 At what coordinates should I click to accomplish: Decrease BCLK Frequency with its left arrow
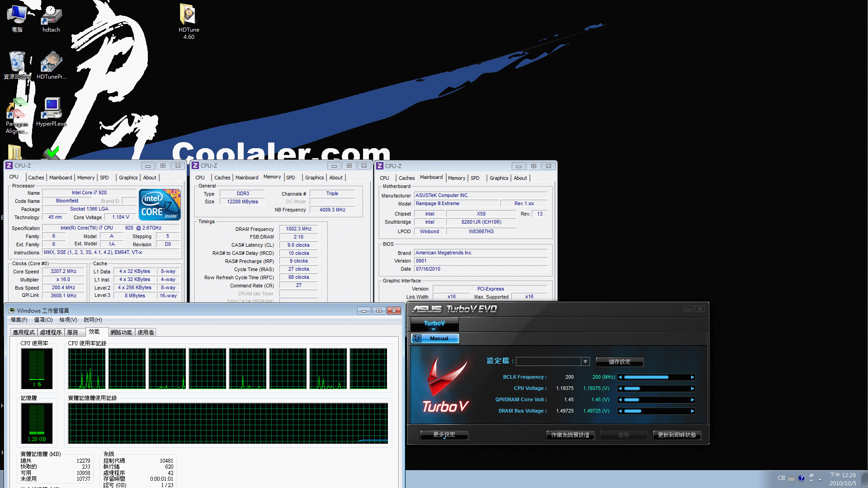pyautogui.click(x=620, y=377)
